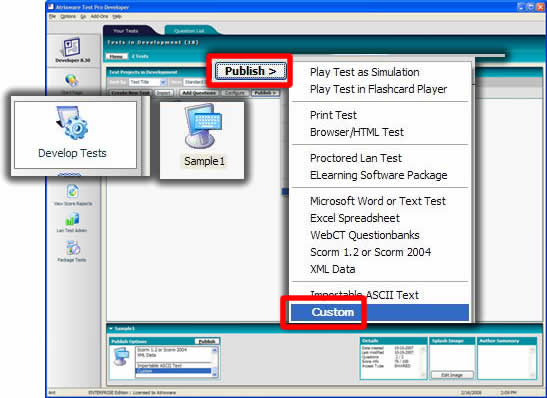Click the Add Questions button

(x=199, y=93)
